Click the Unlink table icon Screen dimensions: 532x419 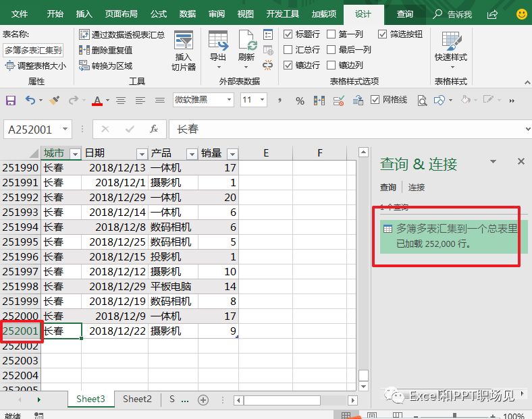pyautogui.click(x=268, y=65)
